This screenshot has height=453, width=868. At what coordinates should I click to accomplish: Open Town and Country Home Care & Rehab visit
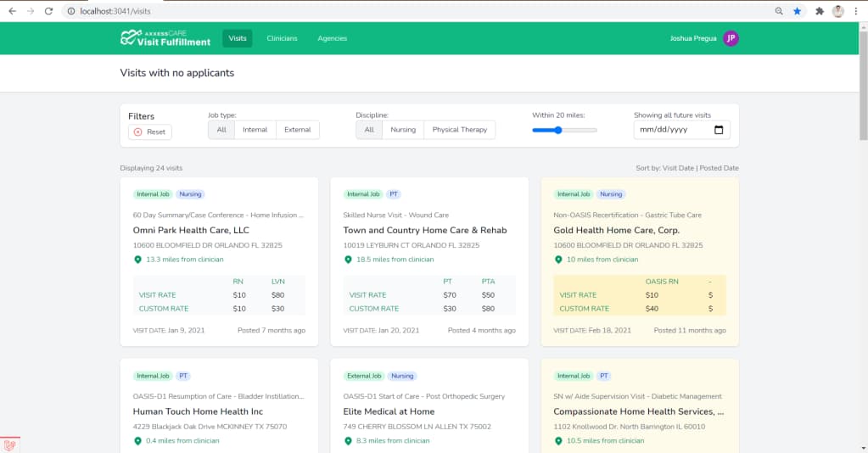(425, 230)
